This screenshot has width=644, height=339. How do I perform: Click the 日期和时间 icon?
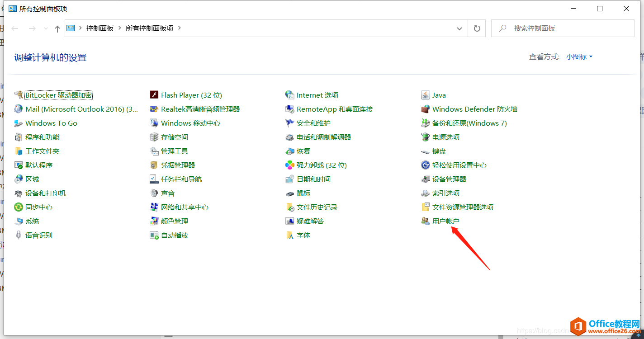point(290,179)
